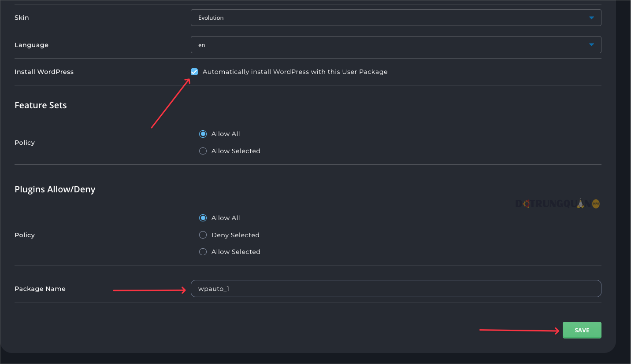The height and width of the screenshot is (364, 631).
Task: Select Allow All under Plugins Allow/Deny policy
Action: (x=203, y=218)
